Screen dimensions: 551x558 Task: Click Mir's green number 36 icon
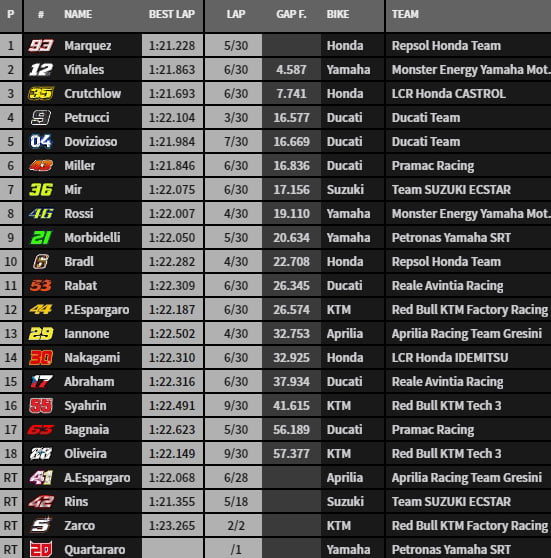[41, 190]
